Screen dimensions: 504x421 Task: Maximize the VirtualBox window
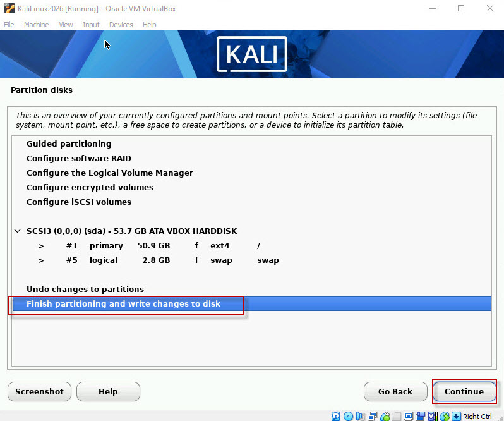(x=461, y=8)
